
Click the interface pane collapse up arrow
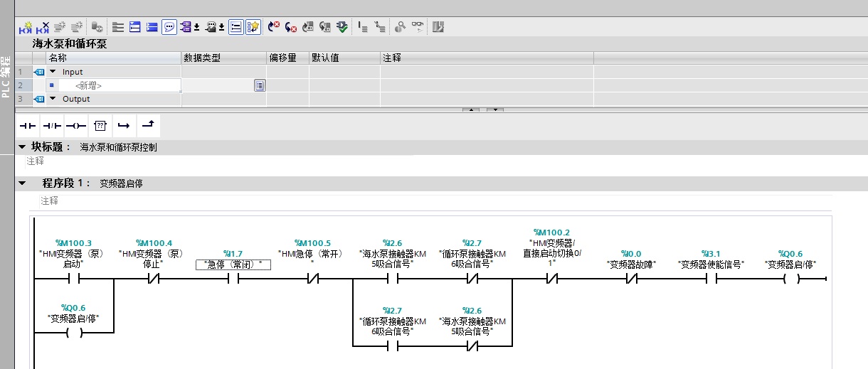coord(471,109)
